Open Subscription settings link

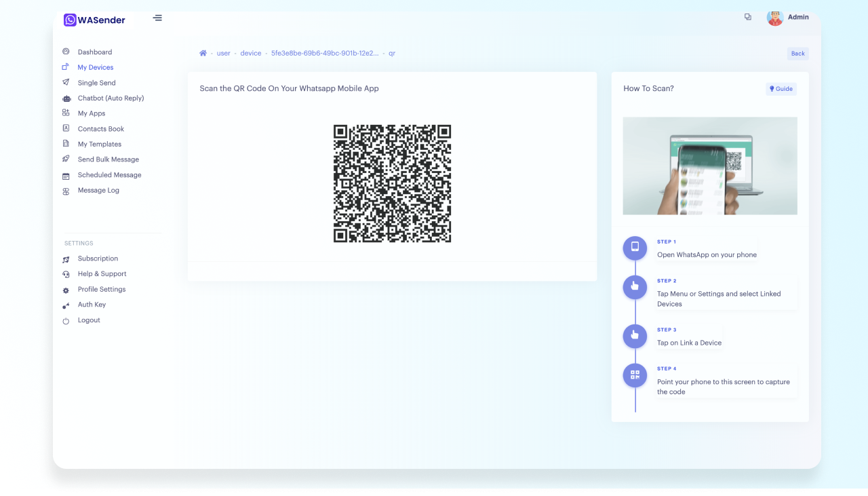98,259
